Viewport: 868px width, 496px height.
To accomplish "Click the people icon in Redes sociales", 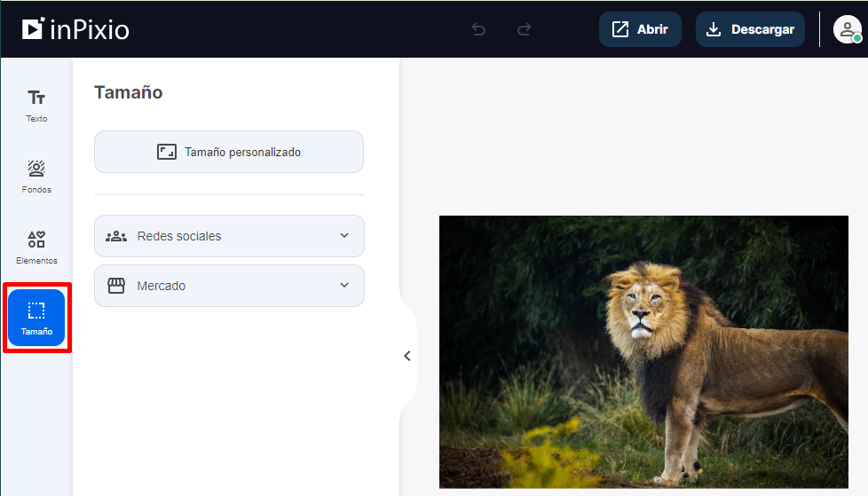I will (x=116, y=236).
